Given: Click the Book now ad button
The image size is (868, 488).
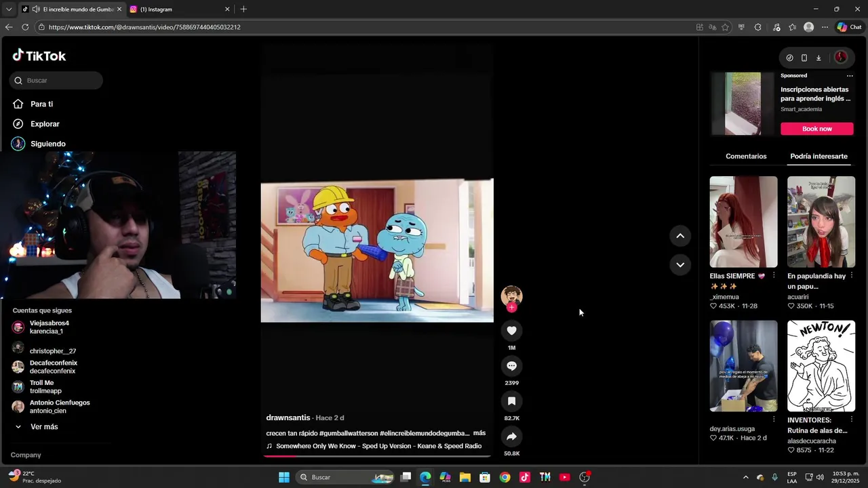Looking at the screenshot, I should coord(817,129).
